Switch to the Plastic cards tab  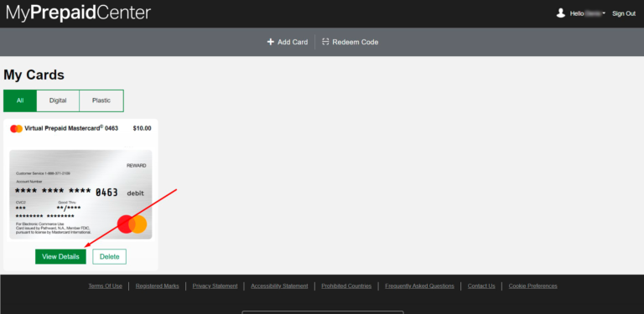click(x=101, y=100)
